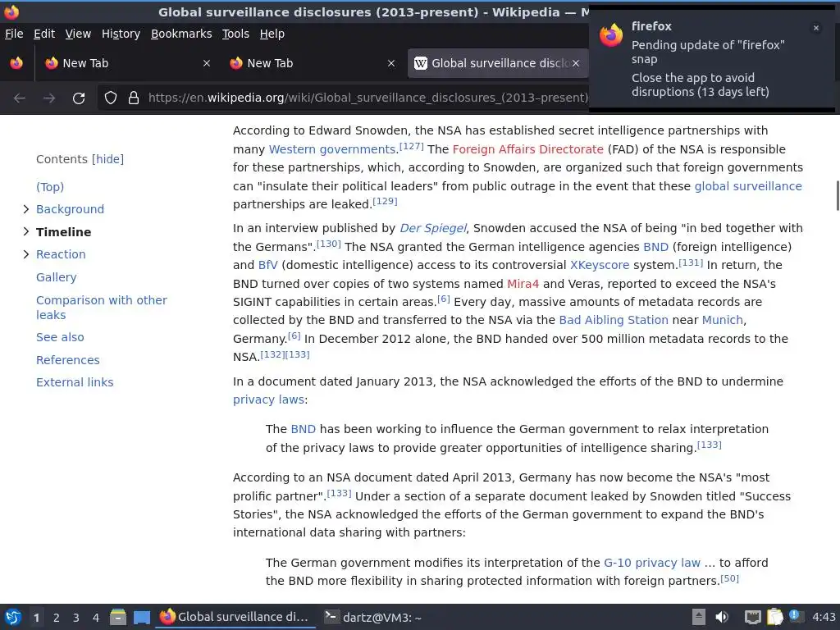Viewport: 840px width, 630px height.
Task: Open file manager from taskbar
Action: click(x=118, y=617)
